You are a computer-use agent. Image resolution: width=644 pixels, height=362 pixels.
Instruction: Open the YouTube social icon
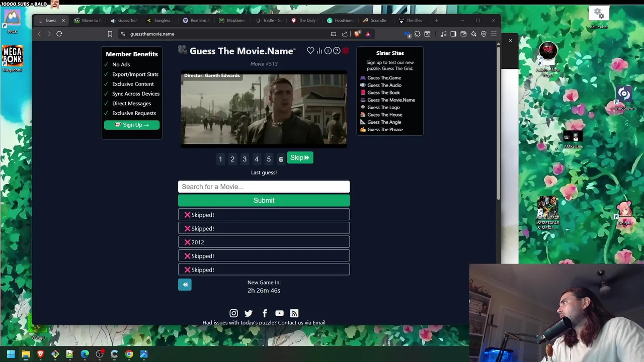pos(279,313)
